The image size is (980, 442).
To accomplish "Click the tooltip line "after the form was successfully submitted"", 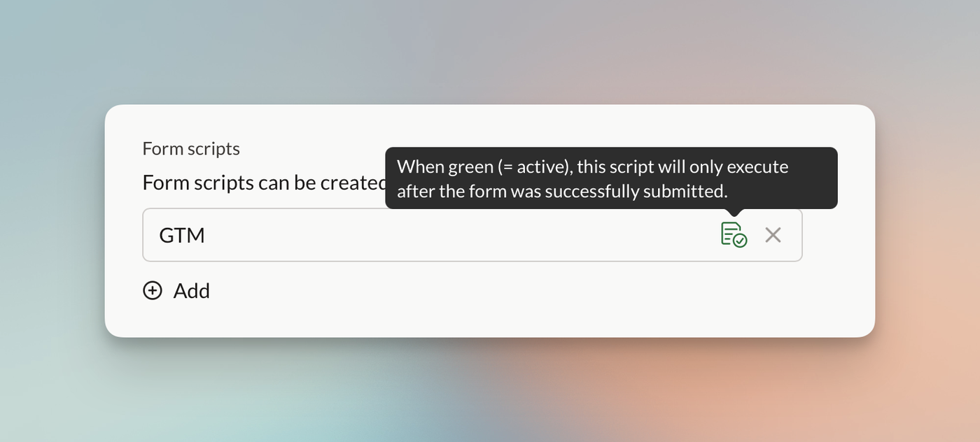I will click(562, 191).
